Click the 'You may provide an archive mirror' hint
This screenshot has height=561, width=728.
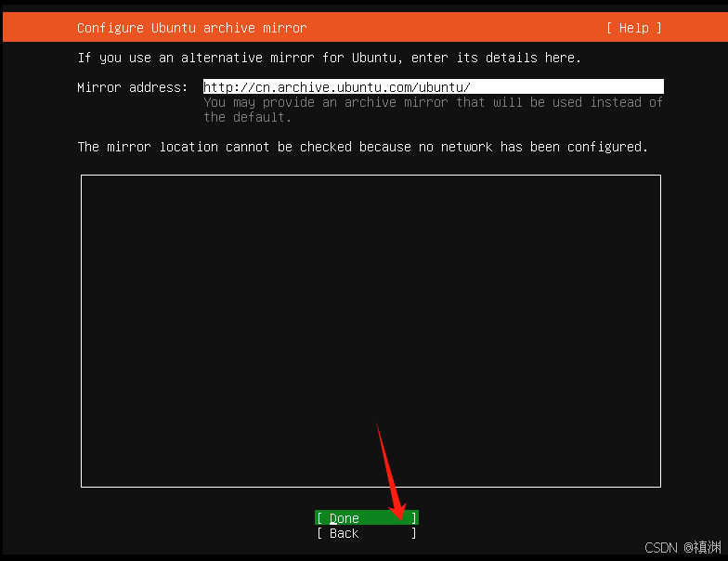[433, 110]
